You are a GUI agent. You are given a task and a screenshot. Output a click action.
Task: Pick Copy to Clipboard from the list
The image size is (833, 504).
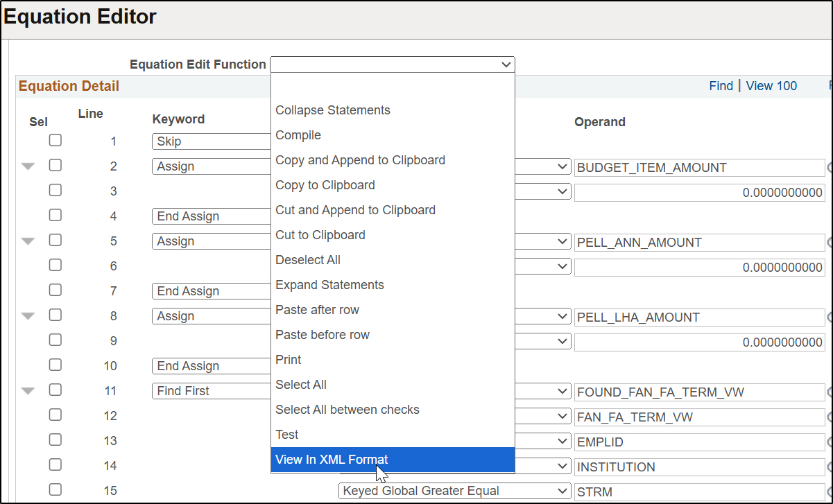[325, 185]
